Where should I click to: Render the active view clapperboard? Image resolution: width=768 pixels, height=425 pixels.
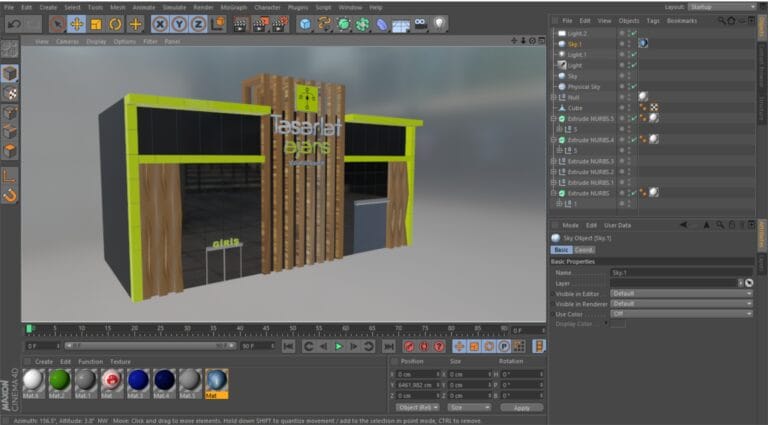pos(240,24)
